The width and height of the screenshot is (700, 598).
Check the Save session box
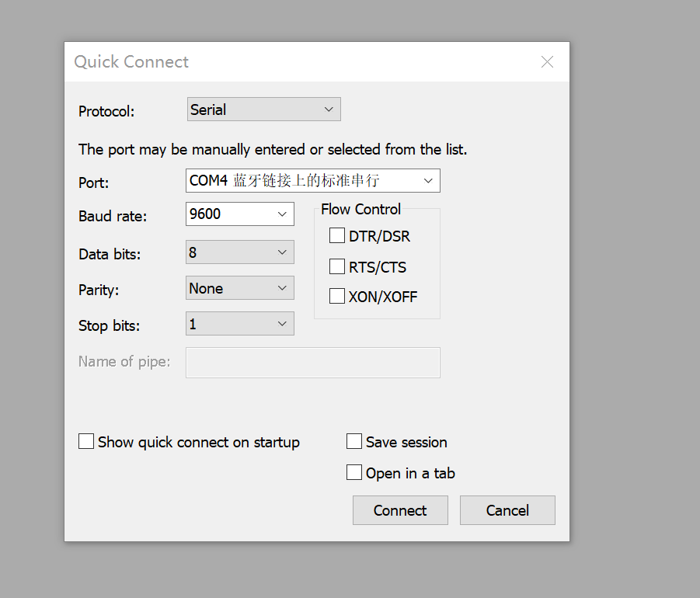(x=354, y=442)
